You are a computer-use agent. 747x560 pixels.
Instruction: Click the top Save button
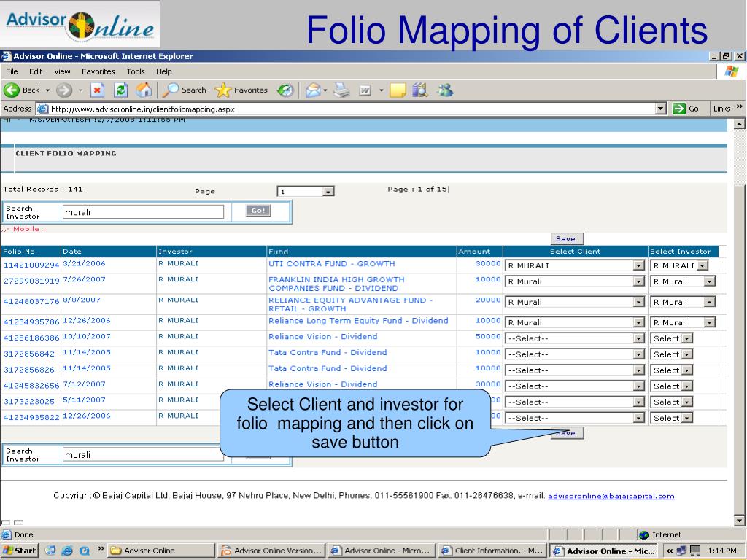565,239
